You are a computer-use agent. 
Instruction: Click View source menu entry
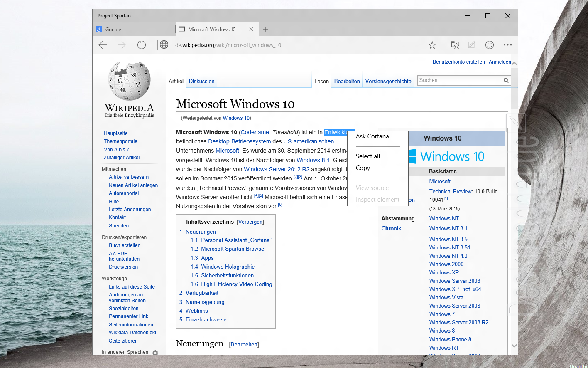click(x=372, y=188)
